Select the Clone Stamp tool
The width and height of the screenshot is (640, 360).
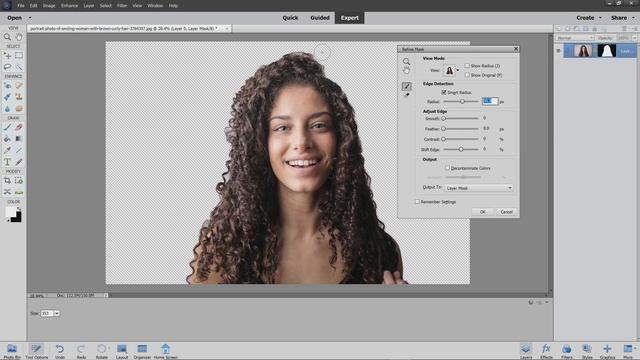tap(19, 97)
